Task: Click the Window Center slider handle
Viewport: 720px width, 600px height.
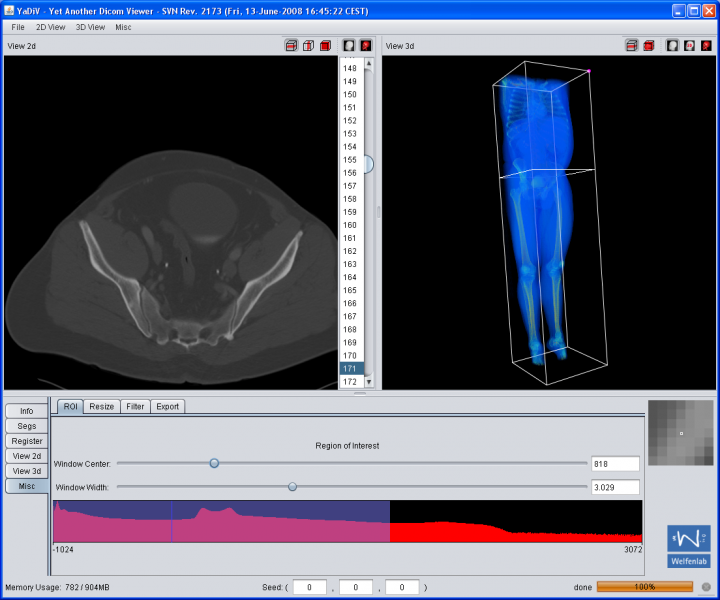Action: pyautogui.click(x=214, y=463)
